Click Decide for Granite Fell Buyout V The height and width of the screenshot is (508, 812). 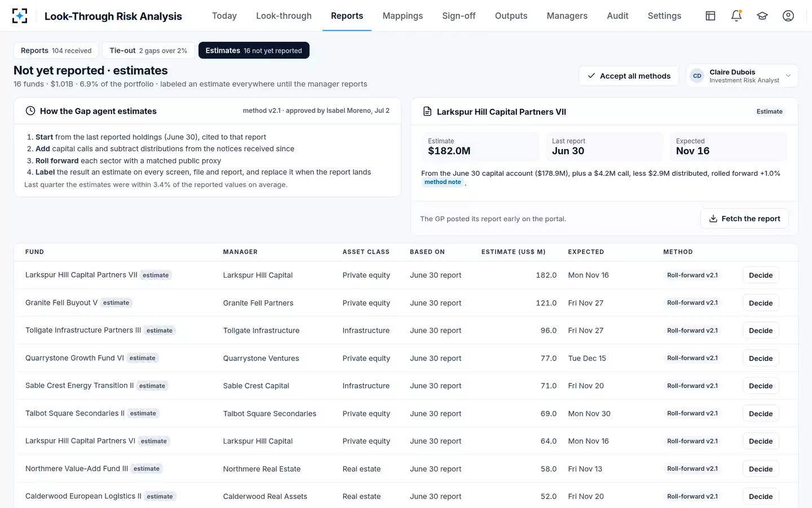[x=761, y=303]
